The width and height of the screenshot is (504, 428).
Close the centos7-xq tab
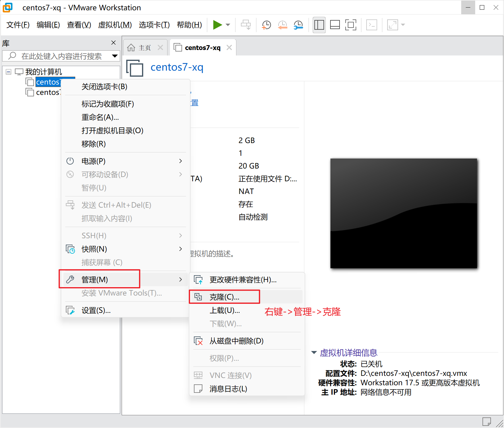(229, 48)
